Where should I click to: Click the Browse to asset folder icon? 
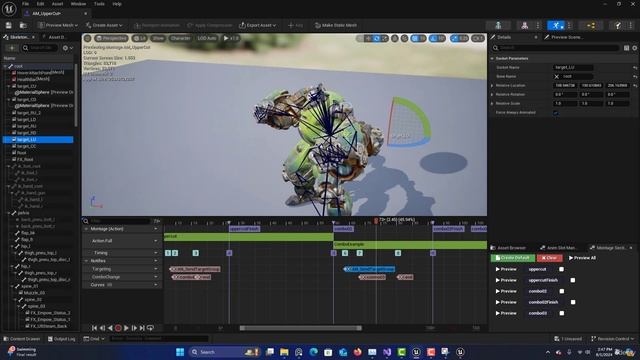(x=23, y=25)
